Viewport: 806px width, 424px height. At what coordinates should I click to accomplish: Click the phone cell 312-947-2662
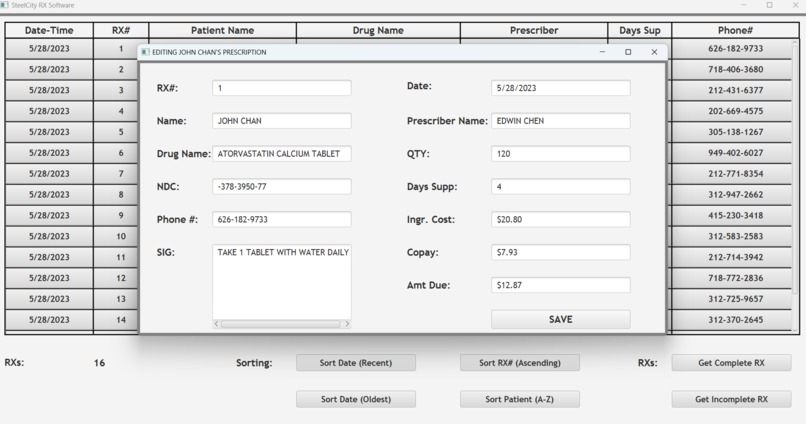(x=731, y=195)
